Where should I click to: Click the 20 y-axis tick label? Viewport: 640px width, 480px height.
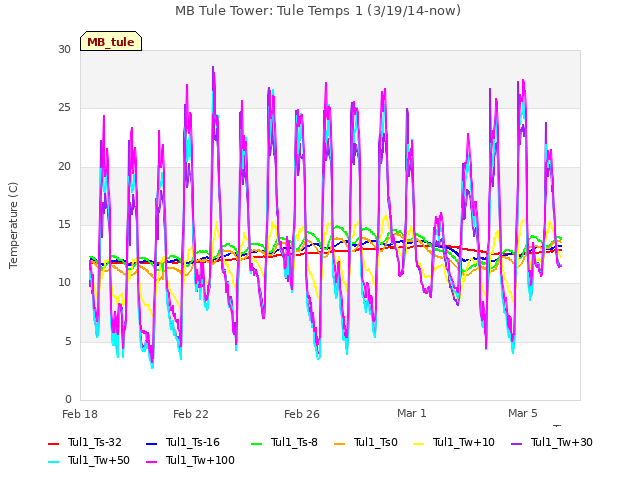64,167
